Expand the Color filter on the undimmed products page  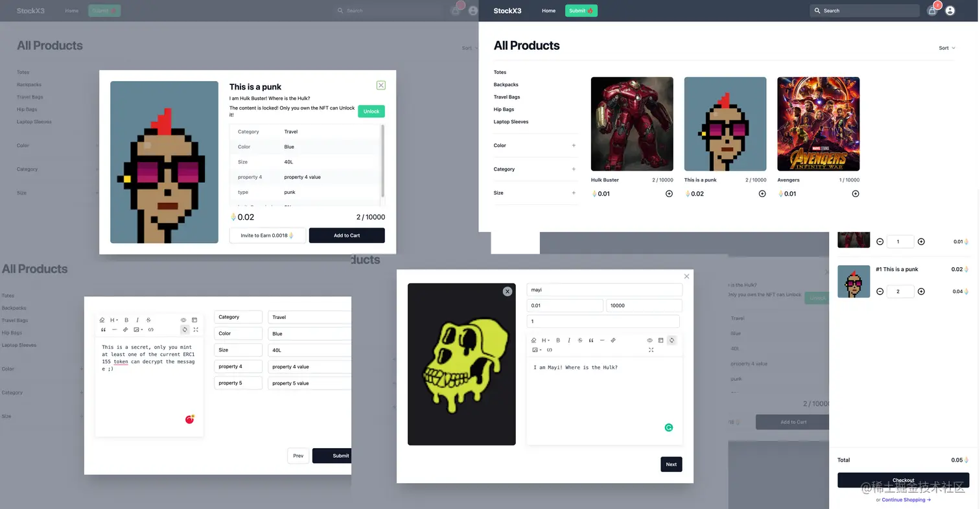tap(574, 145)
